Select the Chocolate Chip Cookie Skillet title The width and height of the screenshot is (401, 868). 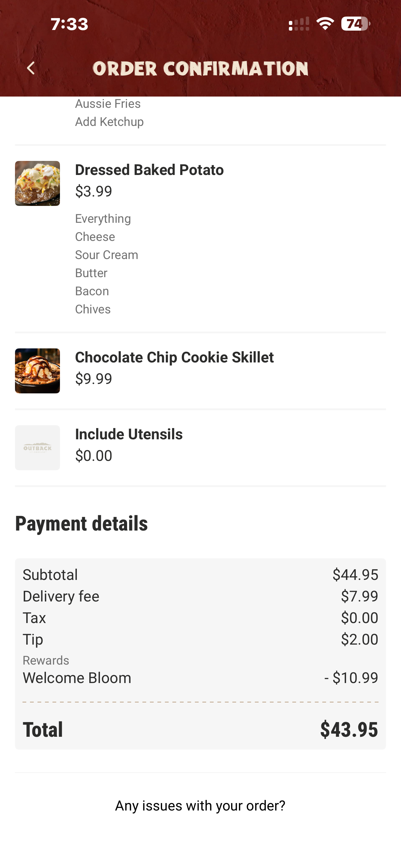[174, 357]
